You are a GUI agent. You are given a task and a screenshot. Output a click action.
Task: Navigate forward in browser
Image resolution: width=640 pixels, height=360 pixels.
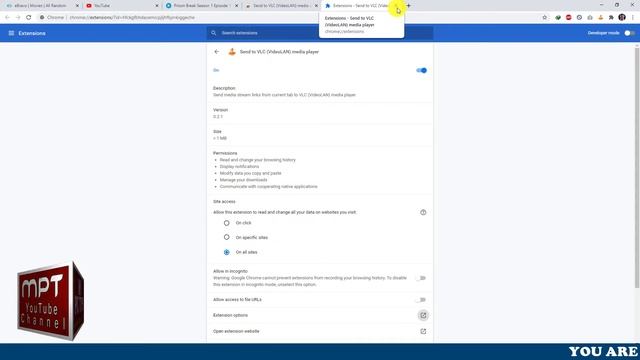tap(18, 18)
